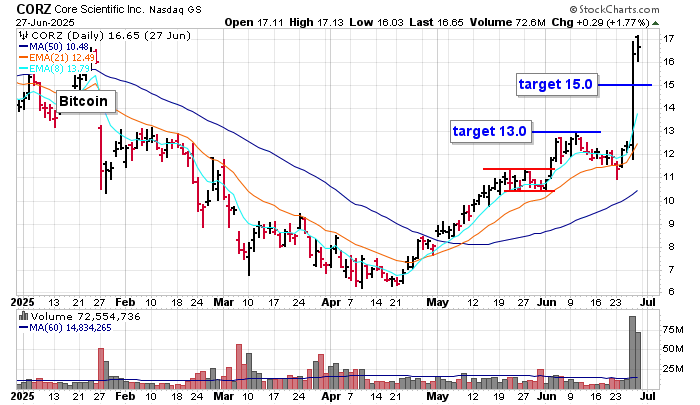Click the upper red resistance line near 11

point(518,169)
